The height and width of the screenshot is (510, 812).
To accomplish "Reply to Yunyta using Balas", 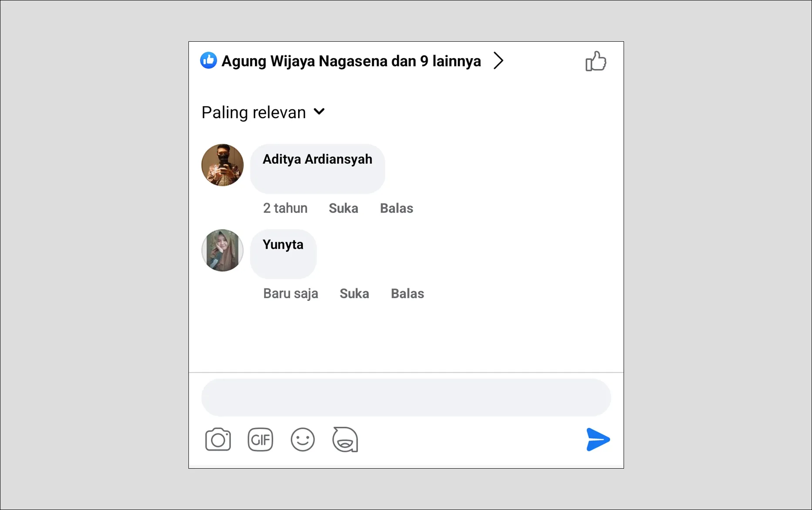I will [407, 293].
